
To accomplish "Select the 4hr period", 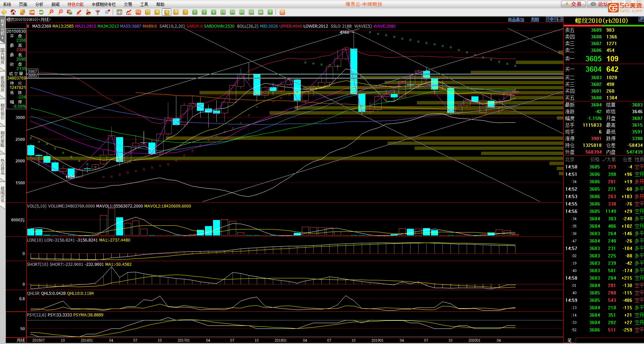I will coord(261,12).
